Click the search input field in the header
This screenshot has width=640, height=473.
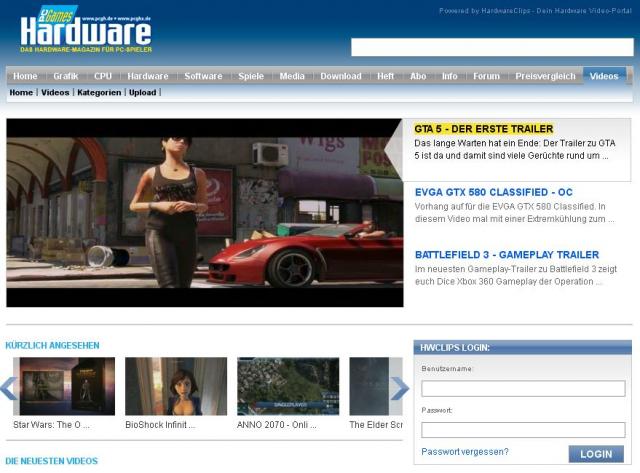[492, 47]
